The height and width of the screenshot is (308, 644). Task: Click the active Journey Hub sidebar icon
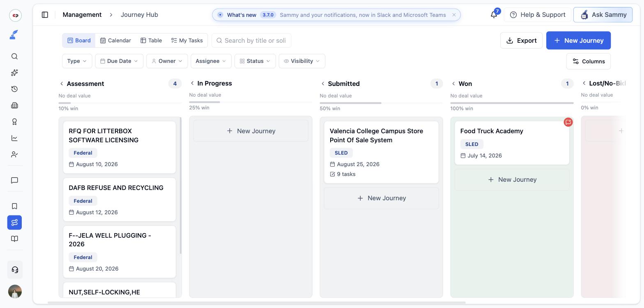coord(14,222)
